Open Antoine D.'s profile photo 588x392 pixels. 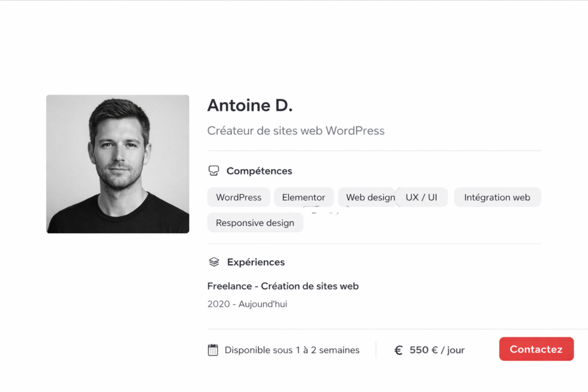click(118, 164)
